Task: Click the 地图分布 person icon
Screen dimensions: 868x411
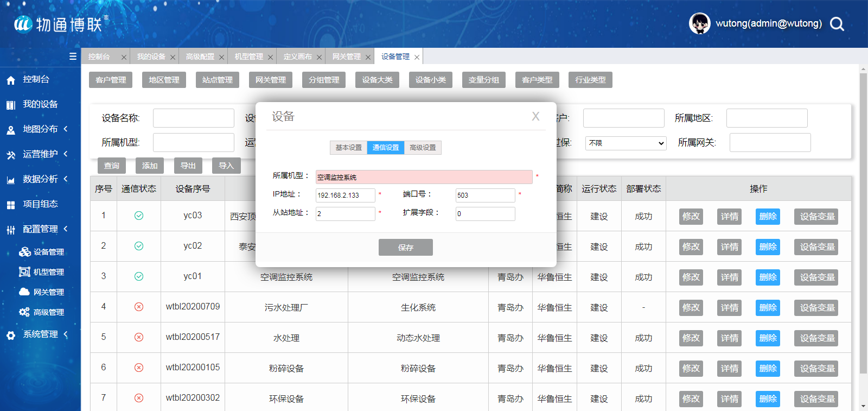Action: [x=11, y=130]
